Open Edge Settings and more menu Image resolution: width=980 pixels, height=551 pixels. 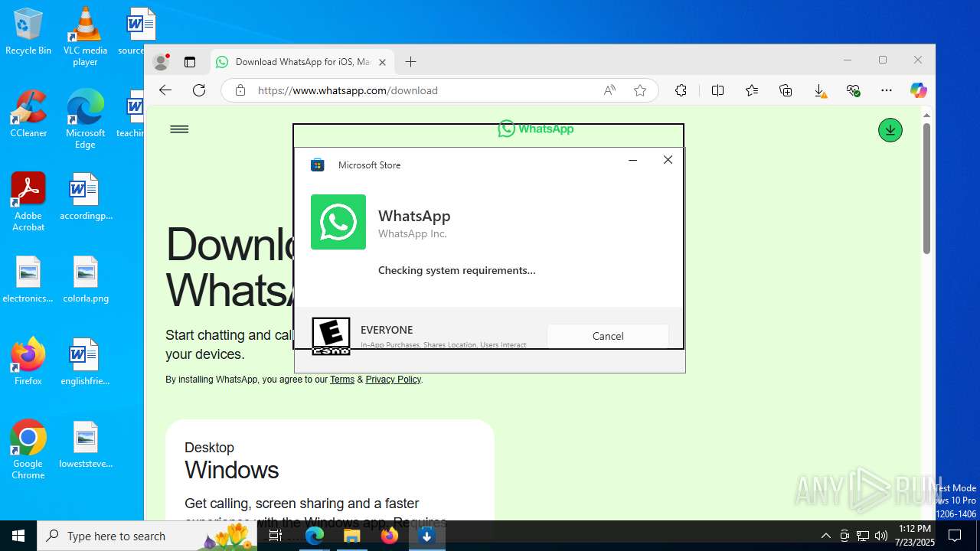click(x=887, y=90)
